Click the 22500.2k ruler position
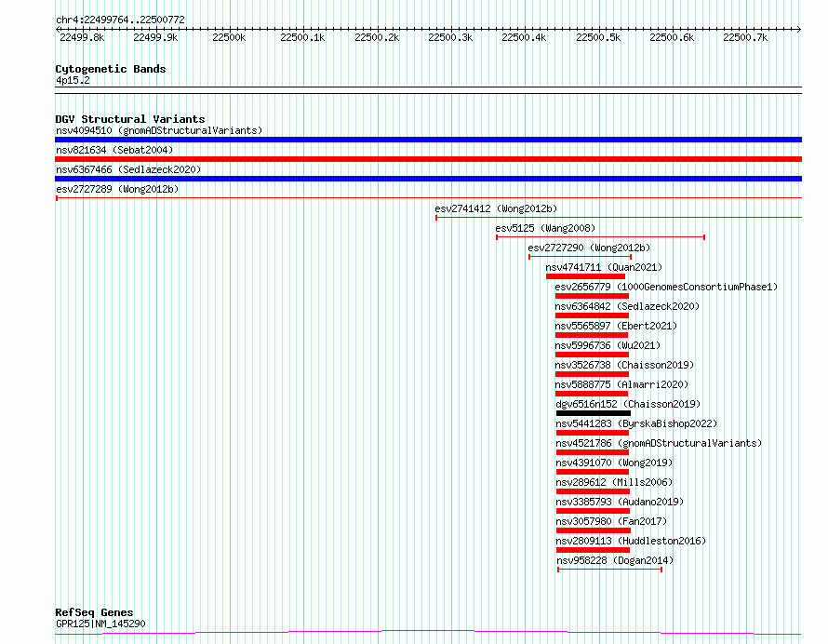 [x=377, y=37]
